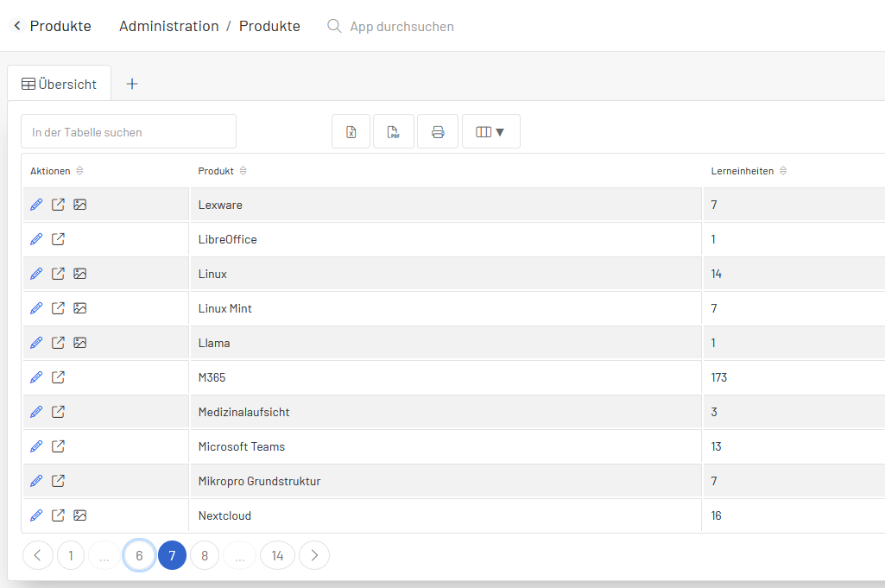This screenshot has height=588, width=885.
Task: Click the Medizinalaufsicht product cell
Action: point(446,412)
